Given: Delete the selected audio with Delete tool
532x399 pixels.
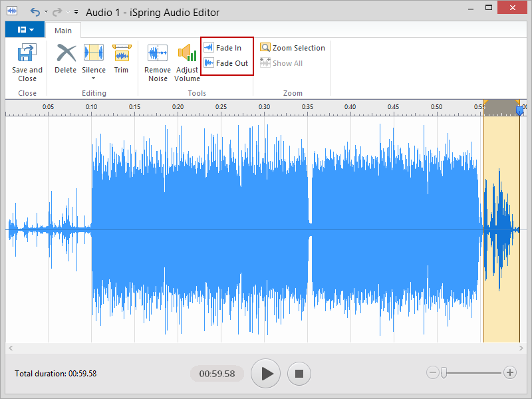Looking at the screenshot, I should 65,59.
